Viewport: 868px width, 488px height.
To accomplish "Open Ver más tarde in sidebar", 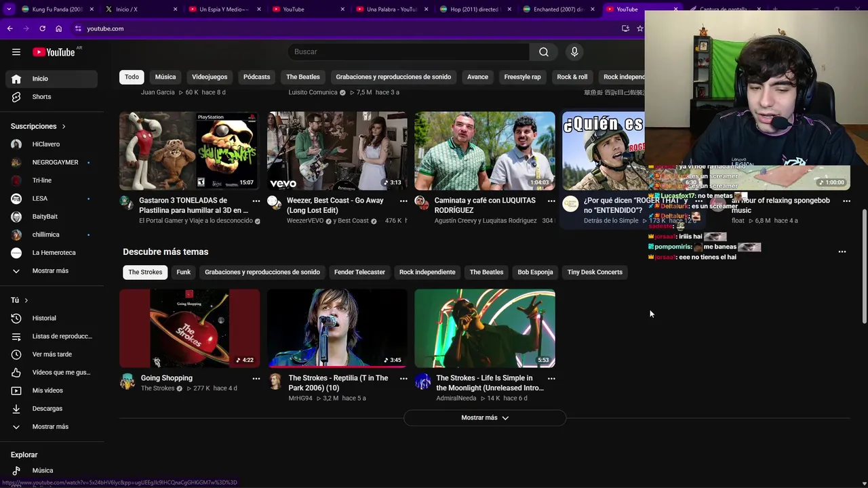I will [52, 354].
